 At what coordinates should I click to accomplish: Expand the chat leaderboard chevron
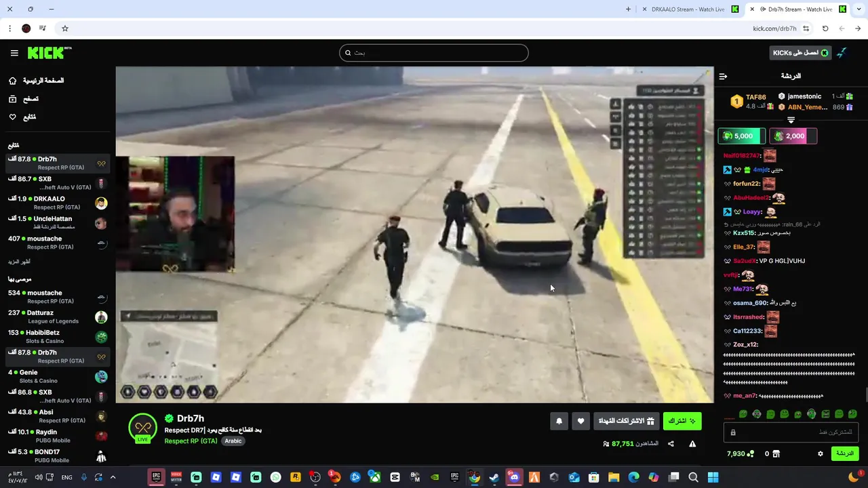coord(791,120)
